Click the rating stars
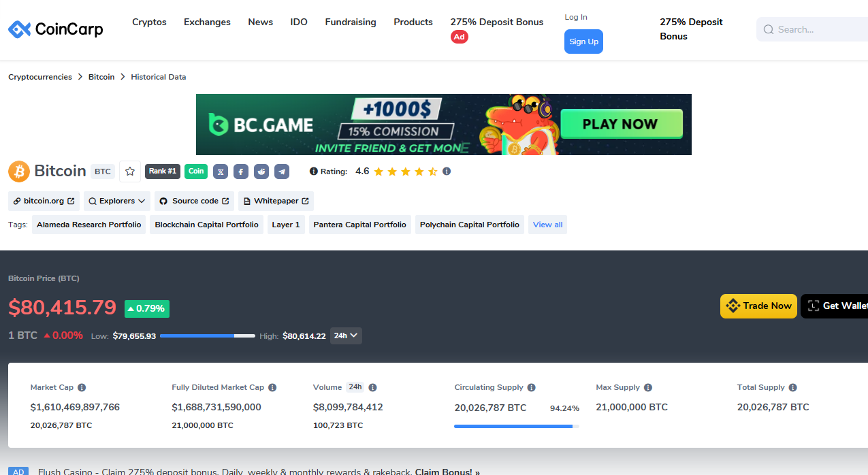The width and height of the screenshot is (868, 475). point(405,171)
